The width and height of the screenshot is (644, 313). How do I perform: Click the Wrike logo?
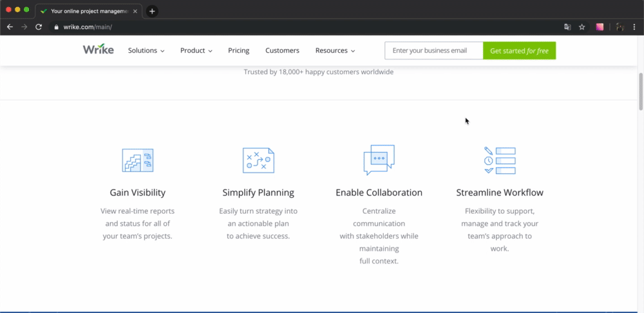(x=98, y=50)
